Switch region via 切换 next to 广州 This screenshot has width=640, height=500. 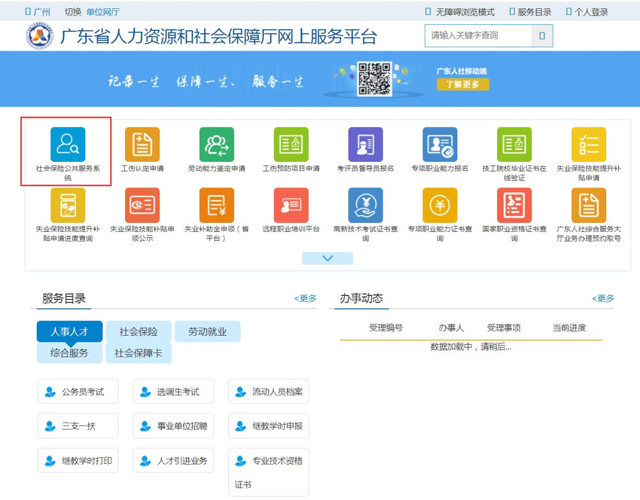72,12
